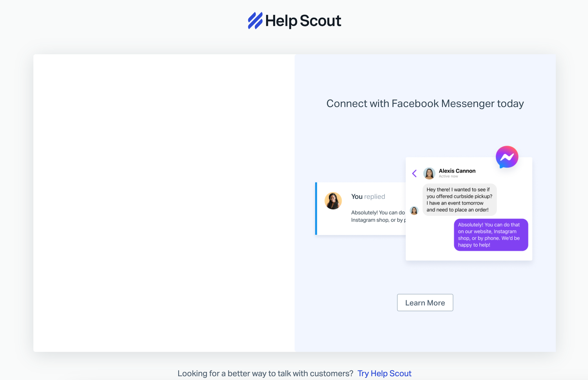The height and width of the screenshot is (380, 588).
Task: Open the Try Help Scout link
Action: [x=384, y=373]
